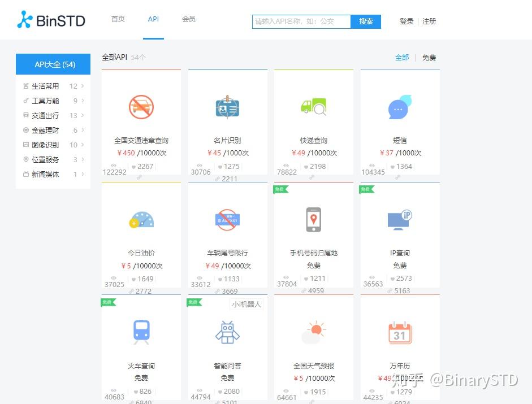Select the 名片识别 card recognition icon
The width and height of the screenshot is (532, 404).
[227, 106]
